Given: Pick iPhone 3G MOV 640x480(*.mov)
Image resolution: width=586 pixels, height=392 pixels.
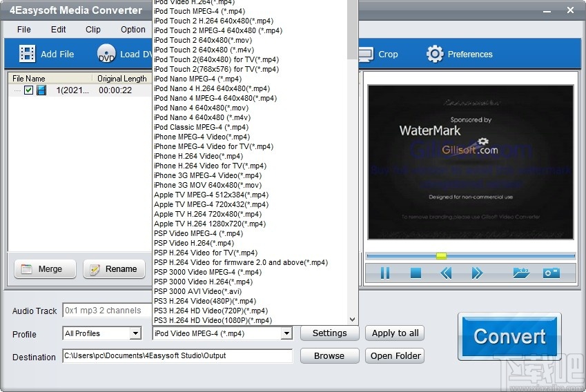Looking at the screenshot, I should click(208, 185).
